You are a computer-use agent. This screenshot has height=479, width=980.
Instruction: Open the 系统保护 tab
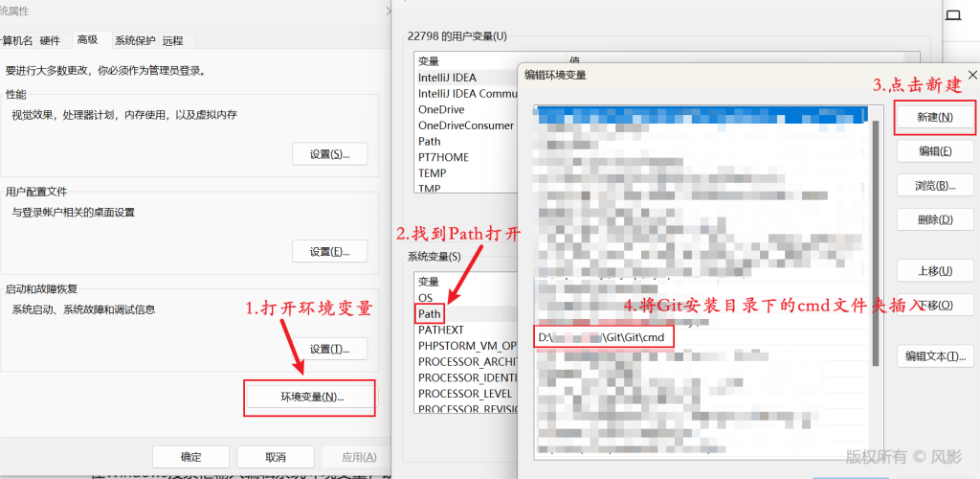coord(134,40)
